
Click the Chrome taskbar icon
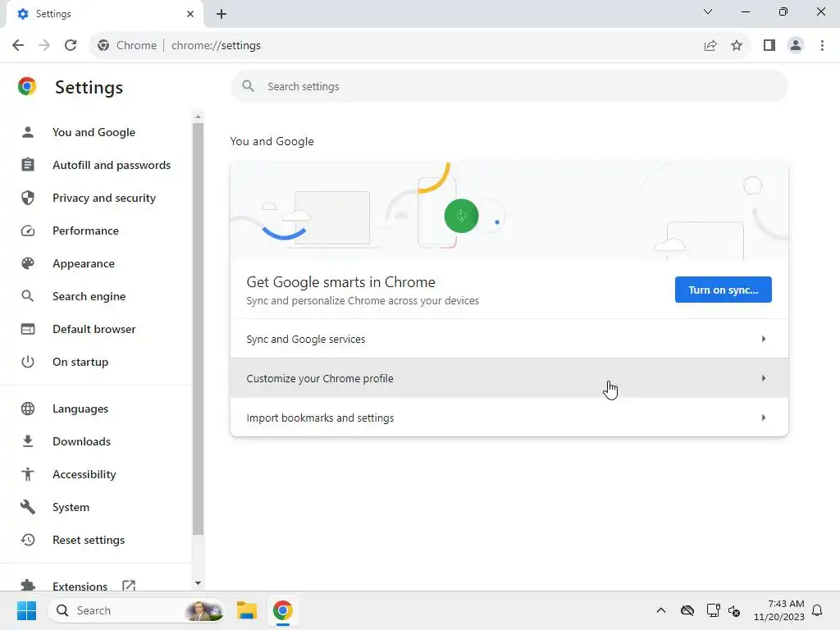coord(283,610)
